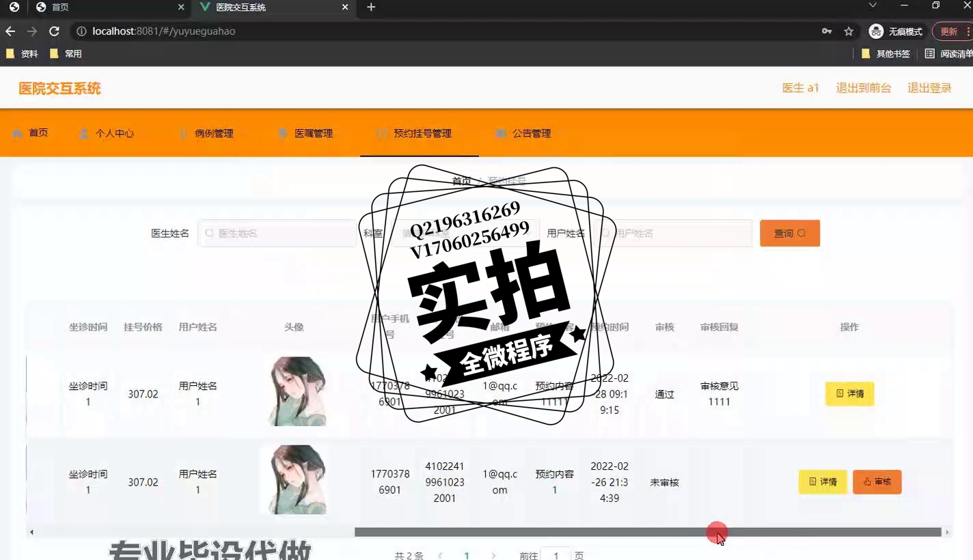
Task: Go to 首页 in the orange navigation bar
Action: click(x=31, y=133)
